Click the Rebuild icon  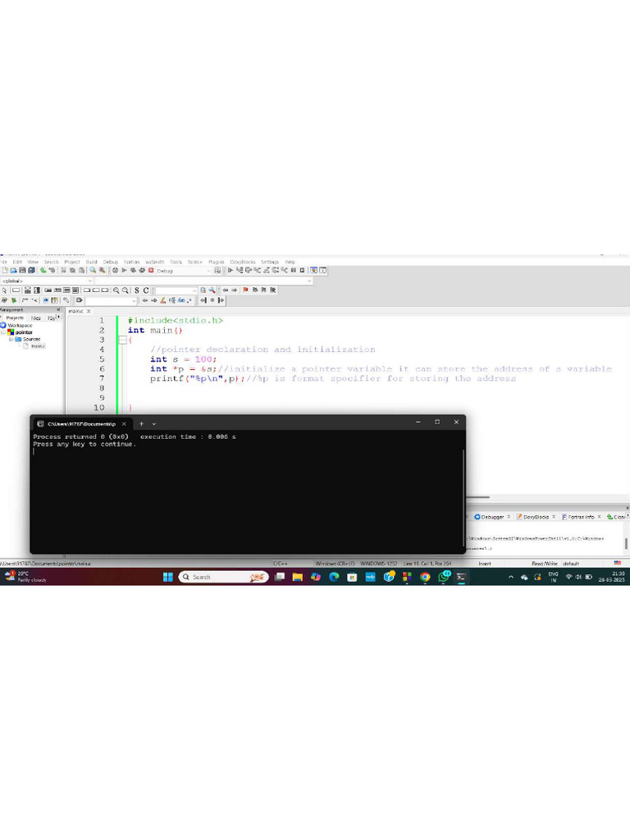[142, 270]
